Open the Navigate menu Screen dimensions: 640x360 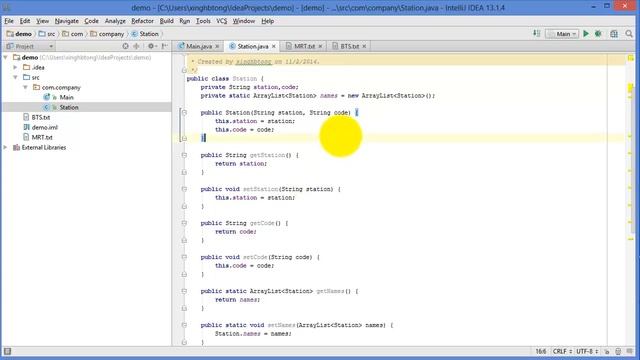67,21
